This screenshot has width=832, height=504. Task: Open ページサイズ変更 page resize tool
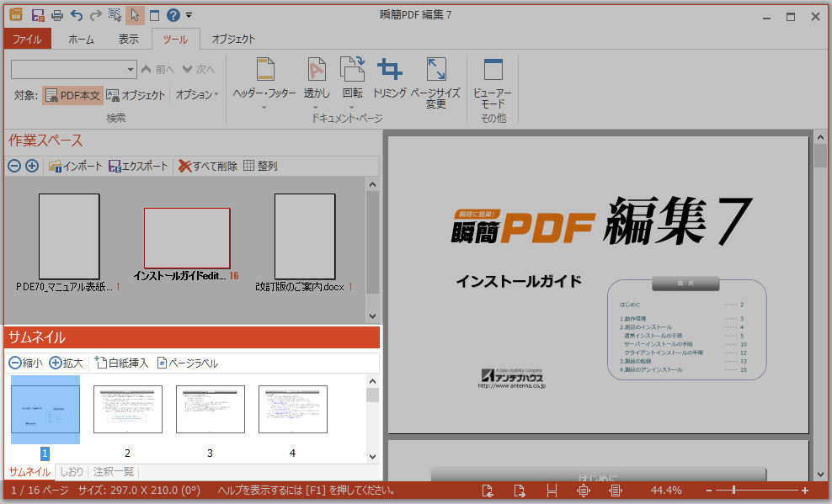click(x=435, y=82)
